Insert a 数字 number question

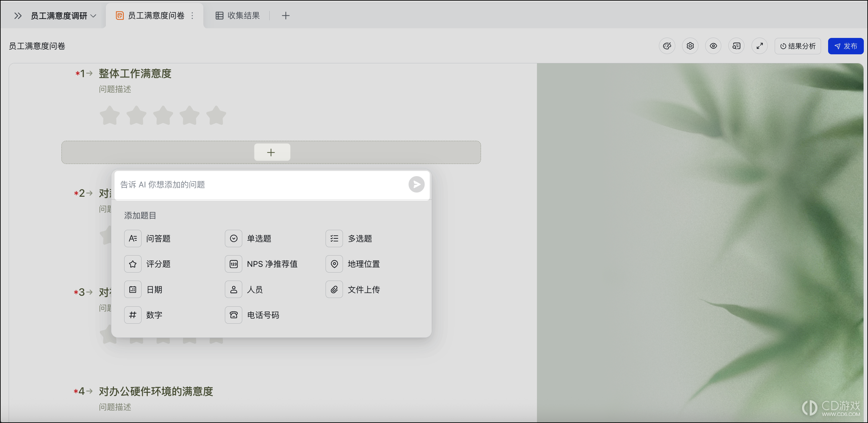(143, 315)
